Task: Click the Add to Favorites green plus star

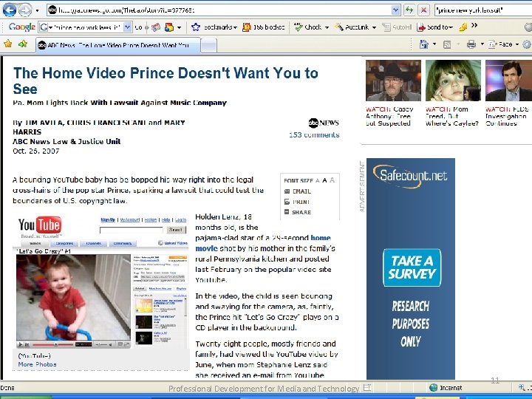Action: coord(23,44)
